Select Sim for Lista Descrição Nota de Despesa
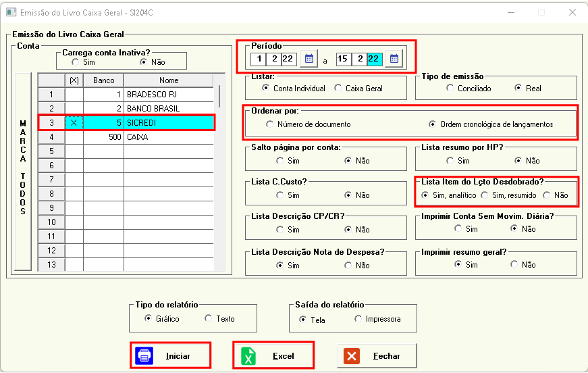Screen dimensions: 588x373 point(279,266)
